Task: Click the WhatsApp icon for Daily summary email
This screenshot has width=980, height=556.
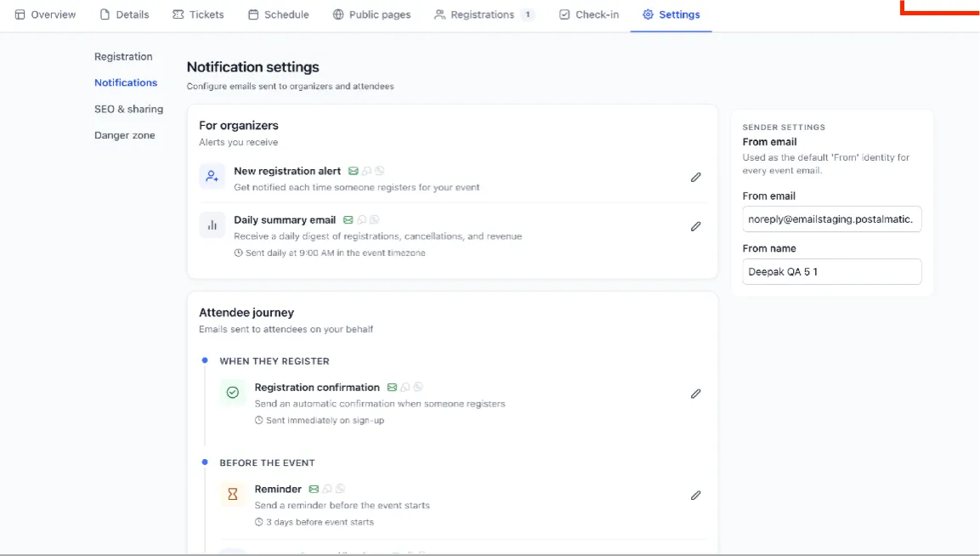Action: click(x=374, y=219)
